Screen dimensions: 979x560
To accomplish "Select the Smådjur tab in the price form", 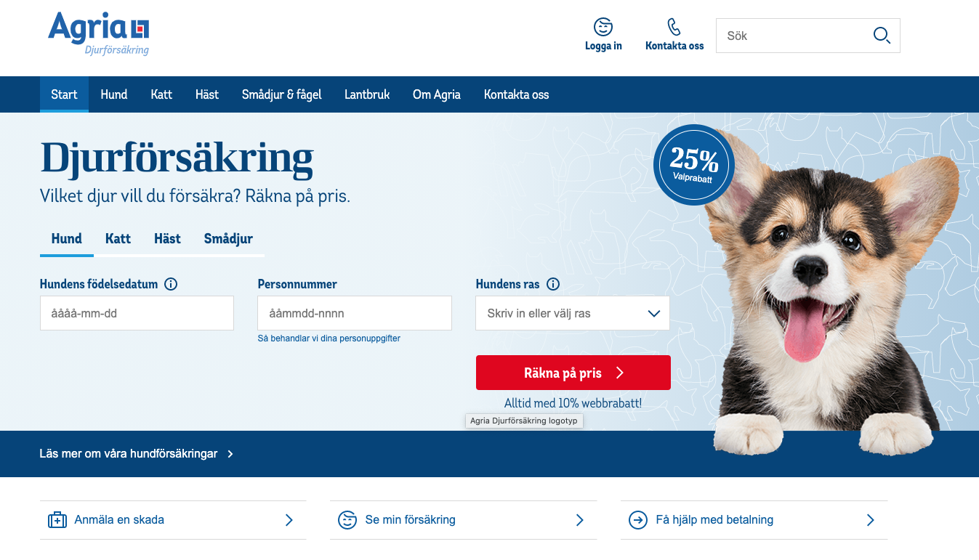I will coord(228,238).
